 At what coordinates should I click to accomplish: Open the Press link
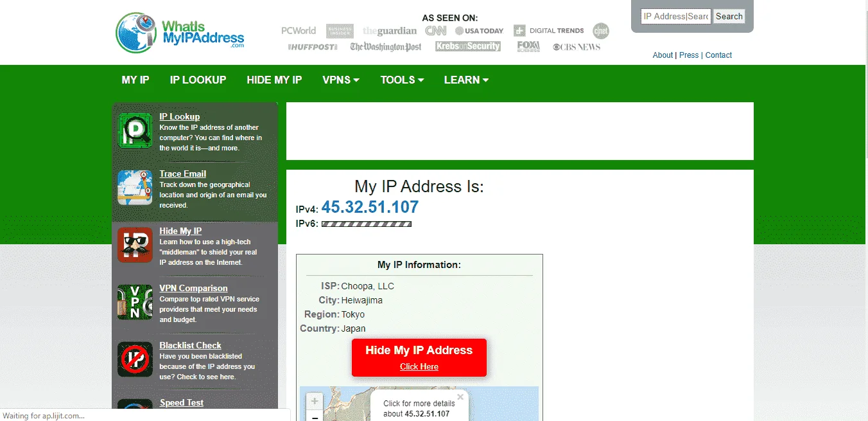coord(689,55)
